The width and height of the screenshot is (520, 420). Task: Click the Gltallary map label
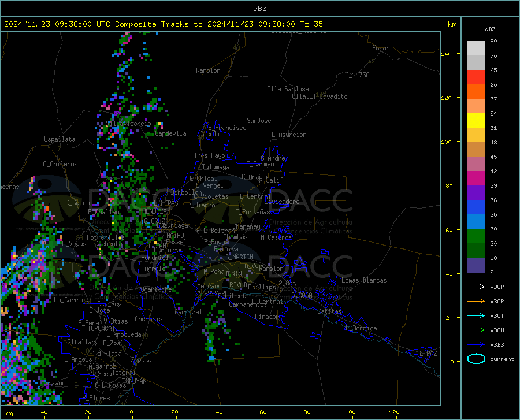(x=83, y=342)
